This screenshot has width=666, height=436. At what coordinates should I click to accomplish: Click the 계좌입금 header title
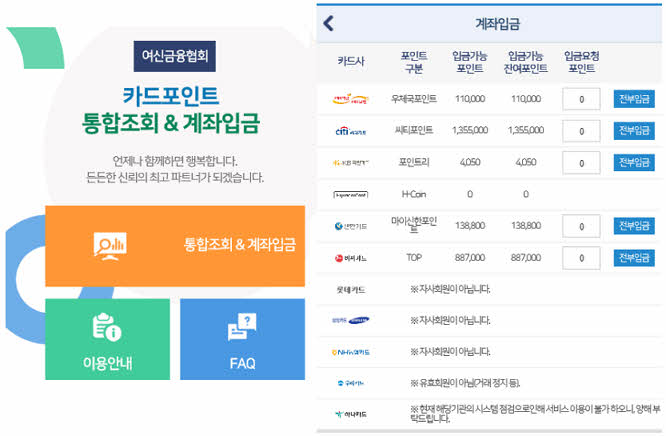[x=497, y=24]
